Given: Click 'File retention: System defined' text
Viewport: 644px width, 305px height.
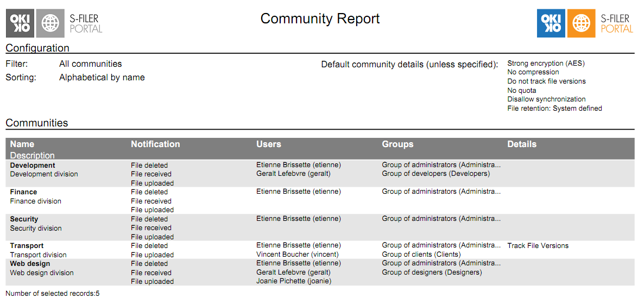Looking at the screenshot, I should (554, 109).
